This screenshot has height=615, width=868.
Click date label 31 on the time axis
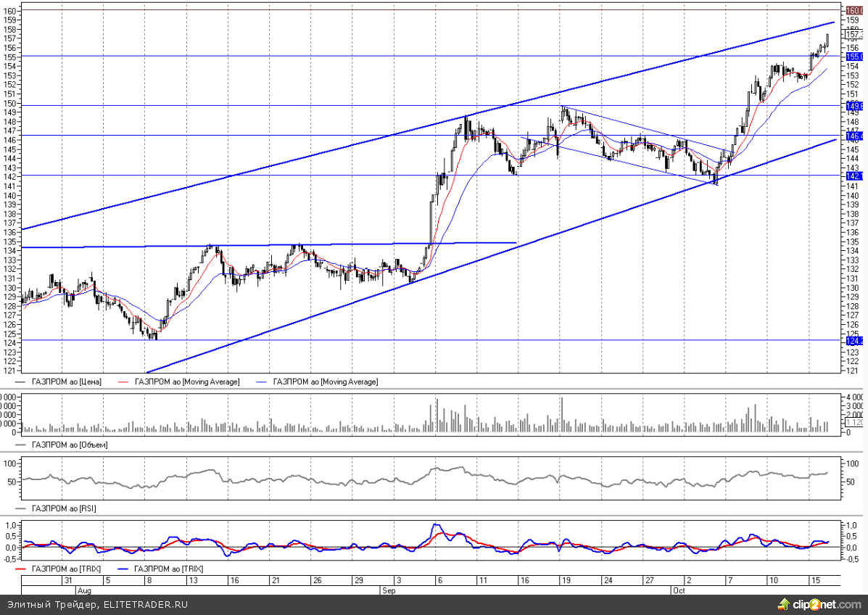(x=68, y=580)
